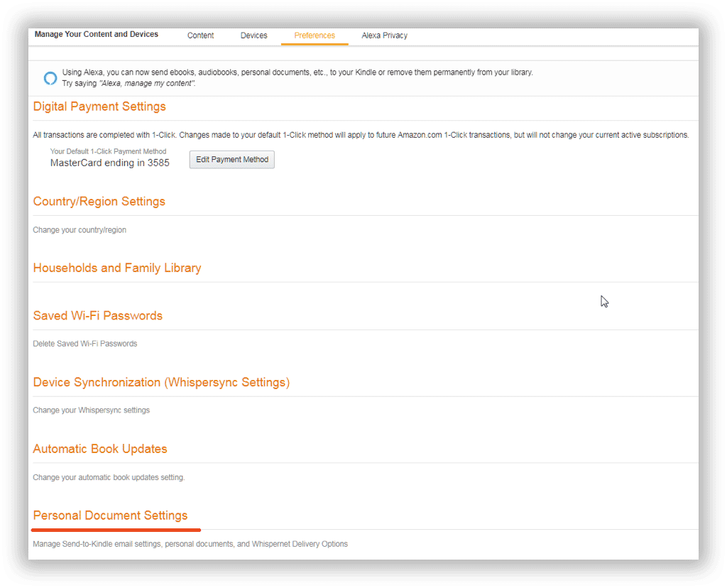Screen dimensions: 727x588
Task: Click the 'Delete Saved Wi-Fi Passwords' text
Action: (x=85, y=344)
